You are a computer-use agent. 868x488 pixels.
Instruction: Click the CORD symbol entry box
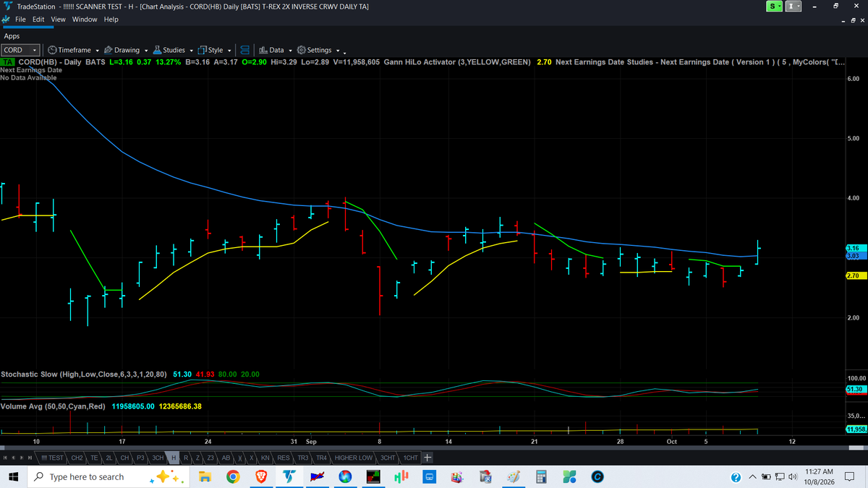(21, 50)
